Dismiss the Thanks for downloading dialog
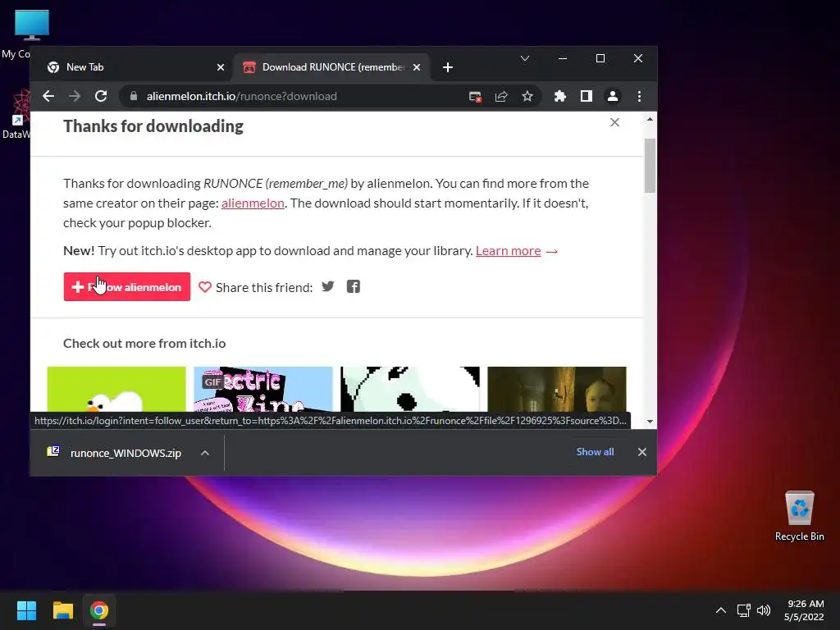 (614, 123)
